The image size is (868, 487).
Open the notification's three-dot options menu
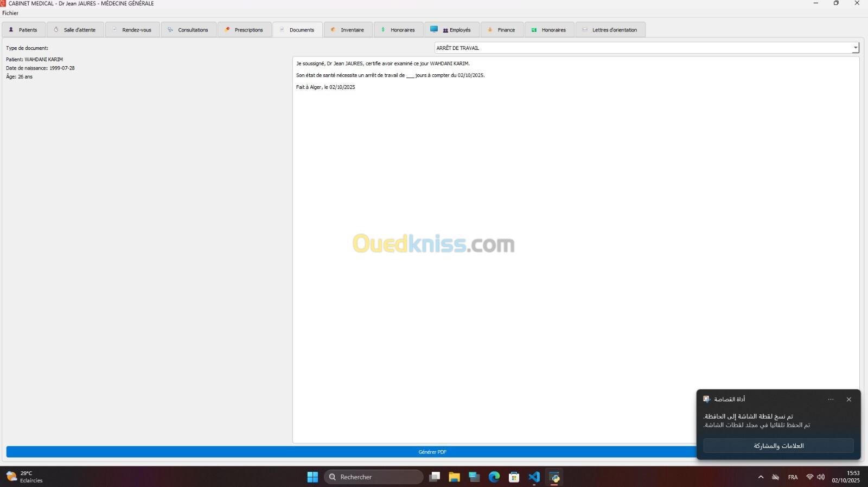click(x=831, y=400)
